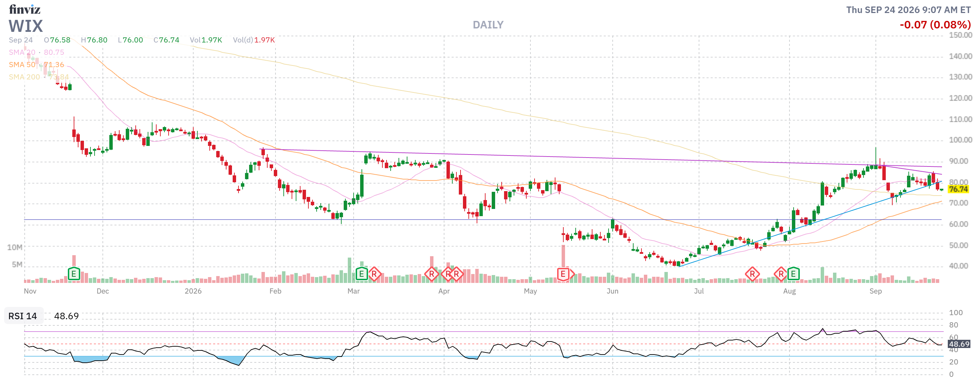Click the R marker before August E
The image size is (980, 385).
(781, 274)
